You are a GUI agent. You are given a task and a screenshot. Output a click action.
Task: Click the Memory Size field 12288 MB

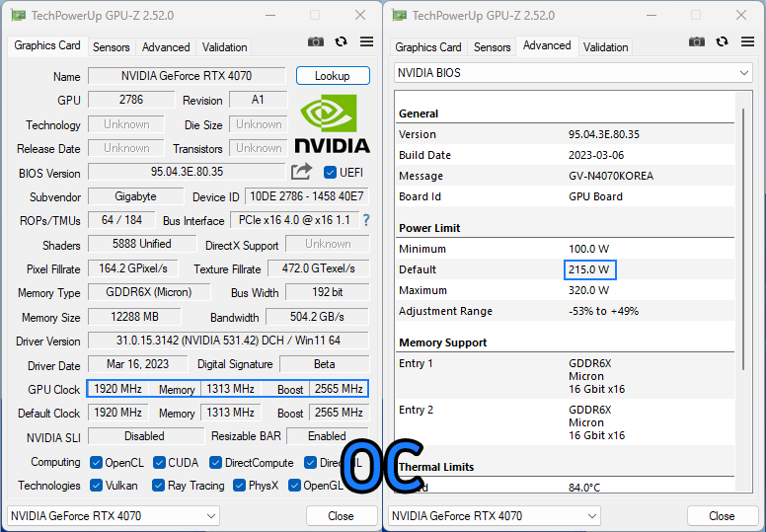[134, 317]
